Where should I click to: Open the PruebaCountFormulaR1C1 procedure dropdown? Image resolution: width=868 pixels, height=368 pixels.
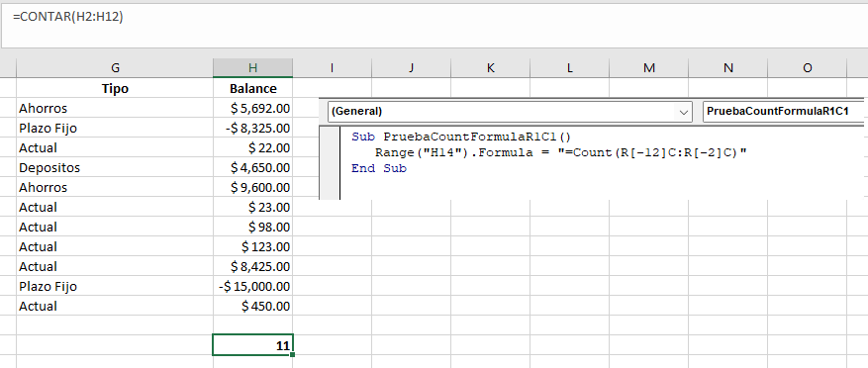[783, 111]
